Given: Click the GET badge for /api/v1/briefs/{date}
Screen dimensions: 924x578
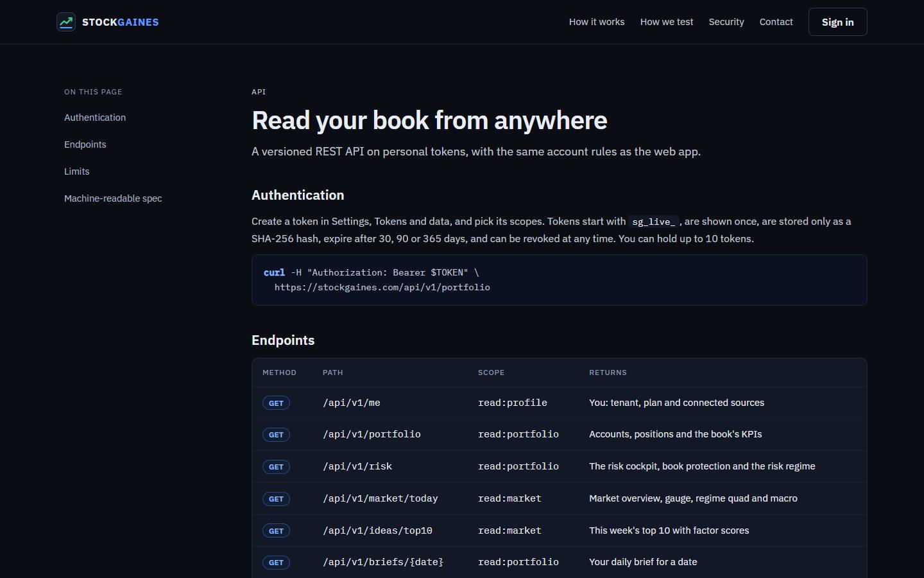Looking at the screenshot, I should click(x=276, y=563).
